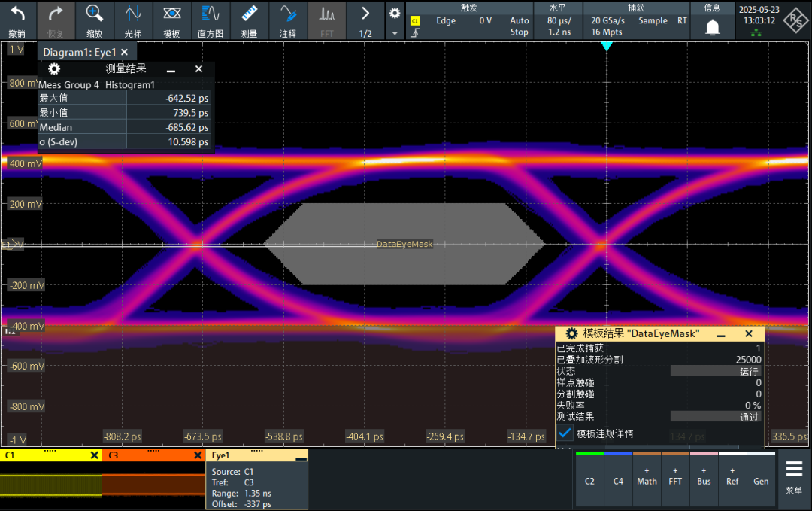The image size is (812, 511).
Task: Enable channel C2
Action: (x=589, y=480)
